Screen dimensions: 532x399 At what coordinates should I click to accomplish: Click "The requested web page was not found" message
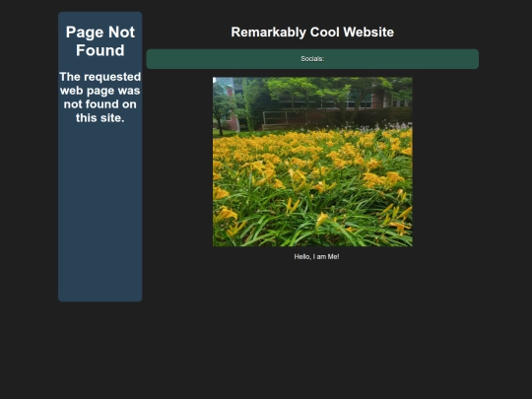(x=100, y=97)
